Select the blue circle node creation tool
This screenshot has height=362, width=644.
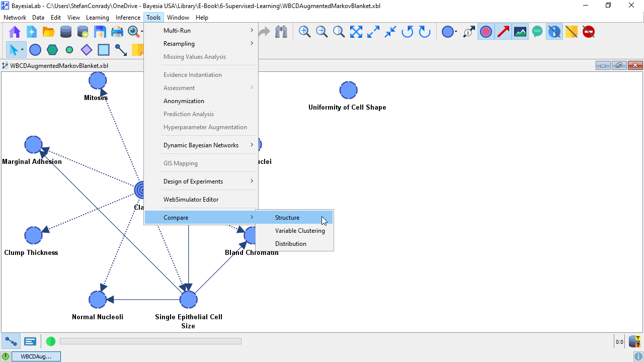[35, 50]
